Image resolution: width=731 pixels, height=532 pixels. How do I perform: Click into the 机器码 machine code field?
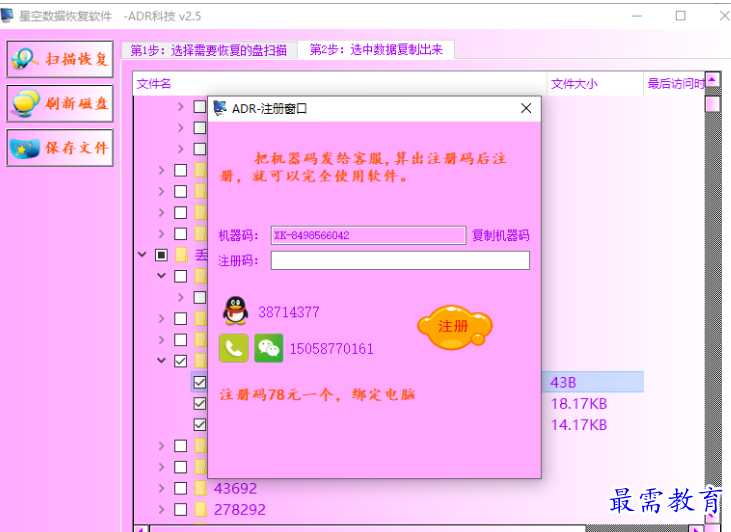click(368, 235)
